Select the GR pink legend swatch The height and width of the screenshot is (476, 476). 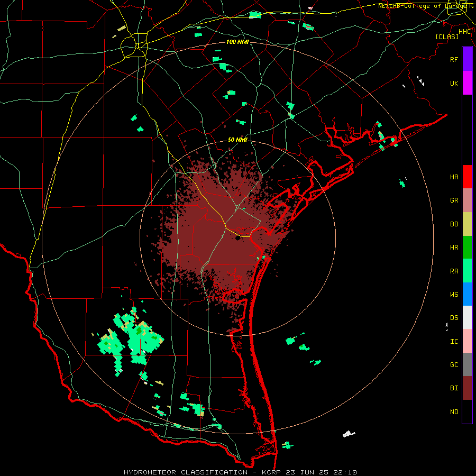click(467, 200)
